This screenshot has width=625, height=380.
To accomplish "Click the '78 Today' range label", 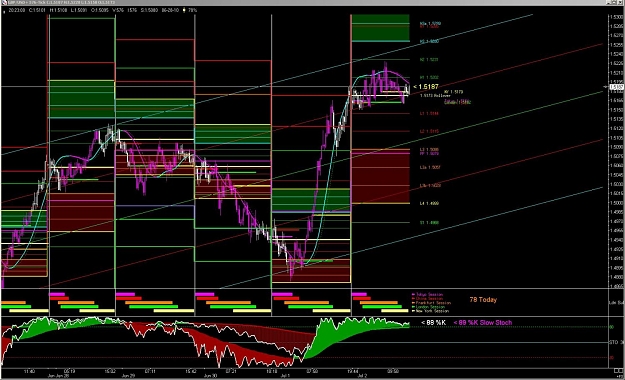I will pyautogui.click(x=483, y=299).
